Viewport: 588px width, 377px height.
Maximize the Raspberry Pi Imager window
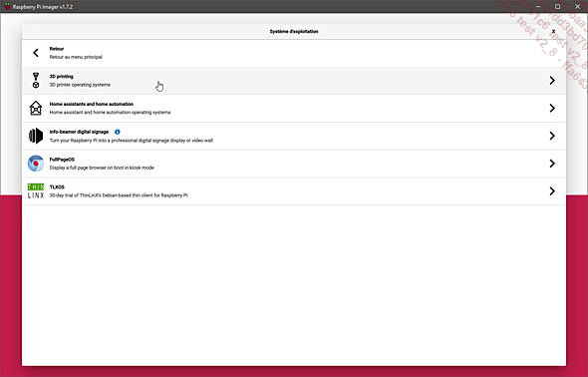[x=558, y=6]
